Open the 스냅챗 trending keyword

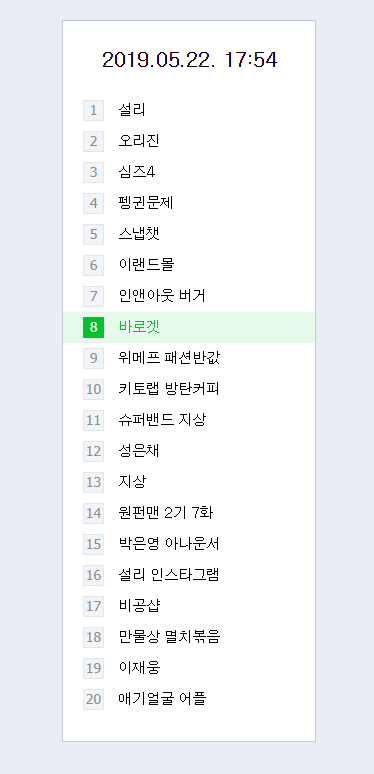point(139,234)
